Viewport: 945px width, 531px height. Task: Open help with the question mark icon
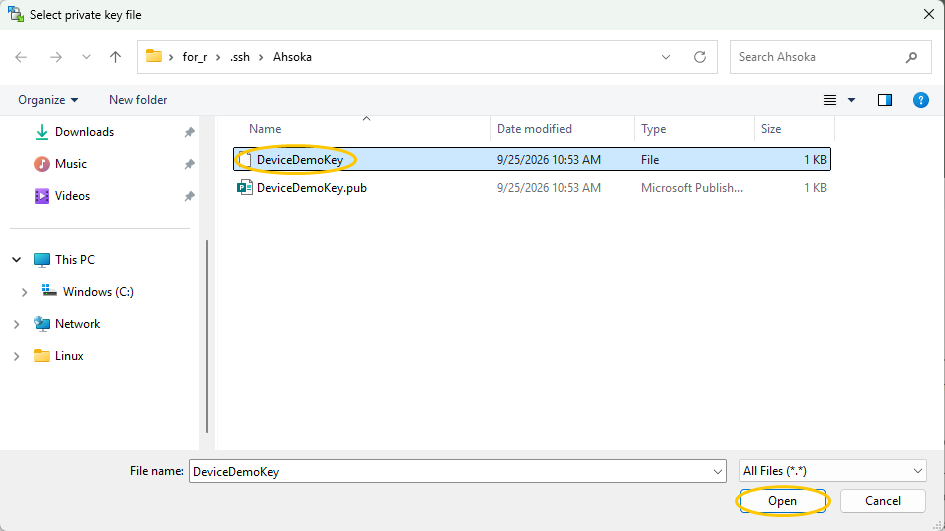pos(921,100)
